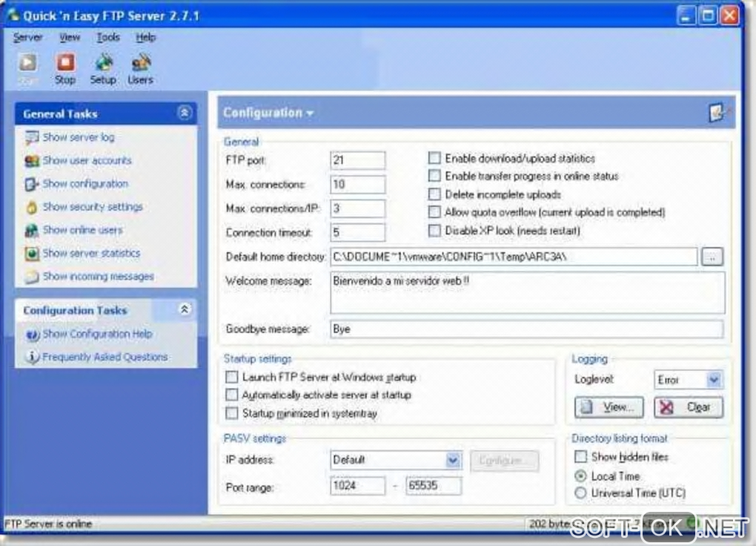Open Show online users link

pyautogui.click(x=82, y=230)
